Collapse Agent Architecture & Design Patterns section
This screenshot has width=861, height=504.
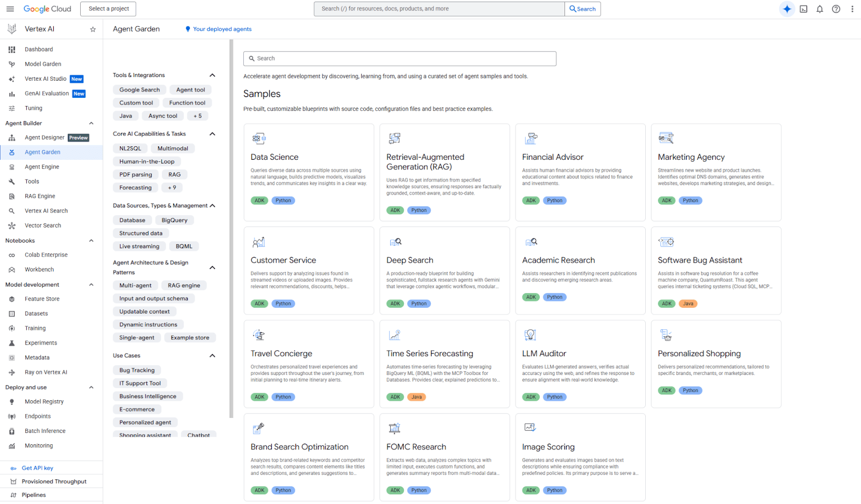coord(213,267)
